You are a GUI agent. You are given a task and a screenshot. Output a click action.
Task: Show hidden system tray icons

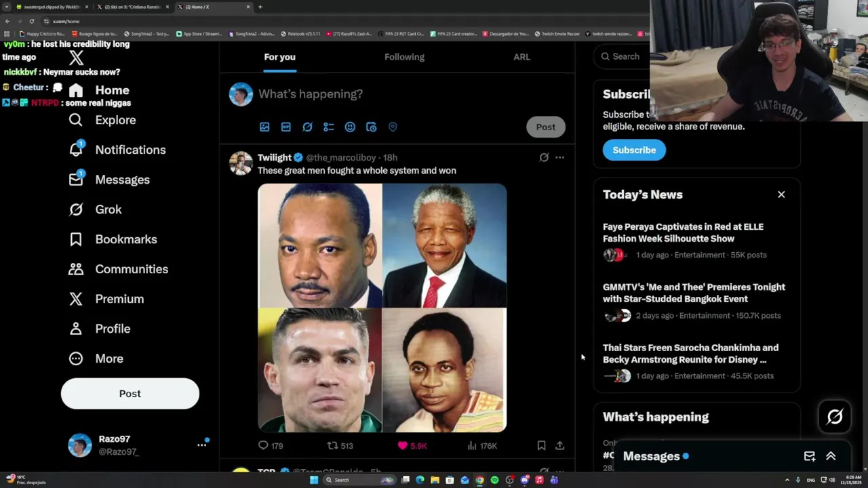[x=787, y=480]
